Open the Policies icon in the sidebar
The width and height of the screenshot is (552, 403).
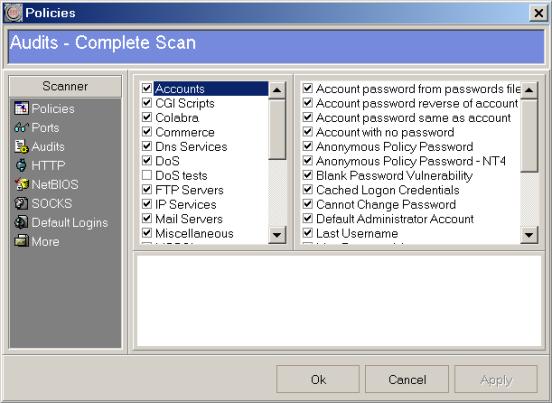pos(21,108)
